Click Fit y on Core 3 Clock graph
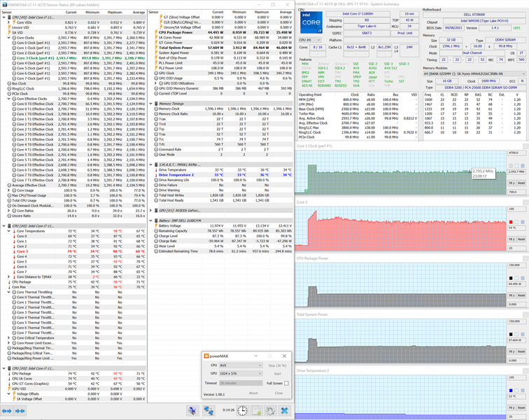Image resolution: width=529 pixels, height=420 pixels. (512, 183)
